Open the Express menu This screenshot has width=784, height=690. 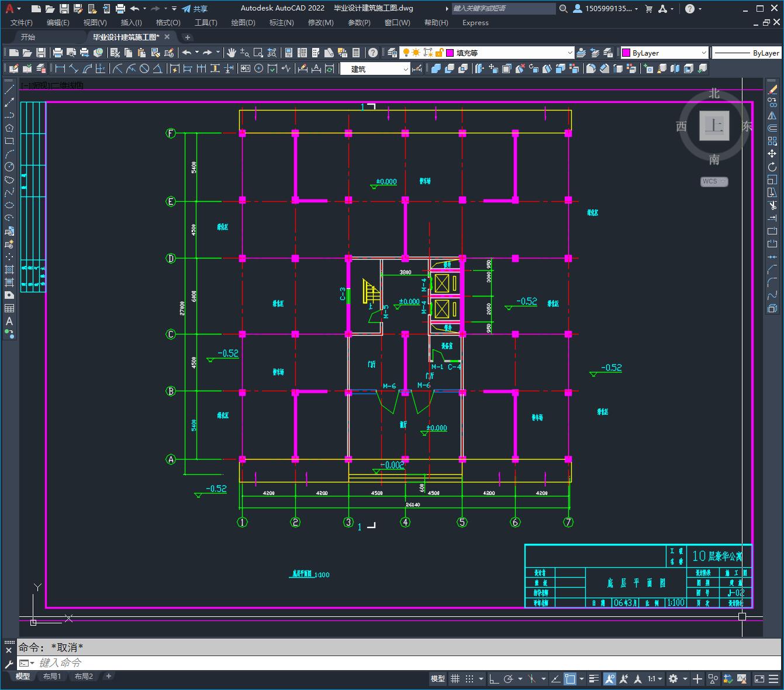click(475, 22)
